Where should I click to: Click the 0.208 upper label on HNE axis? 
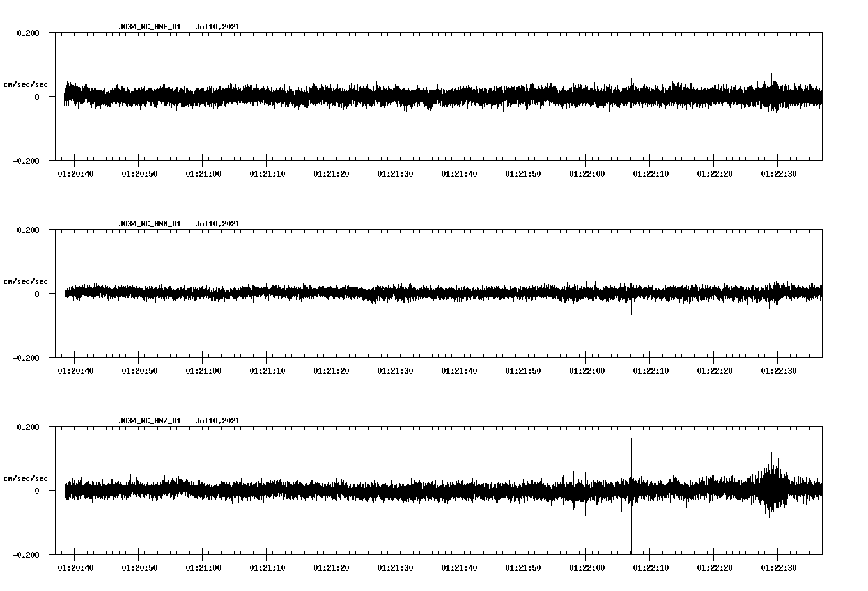click(27, 33)
